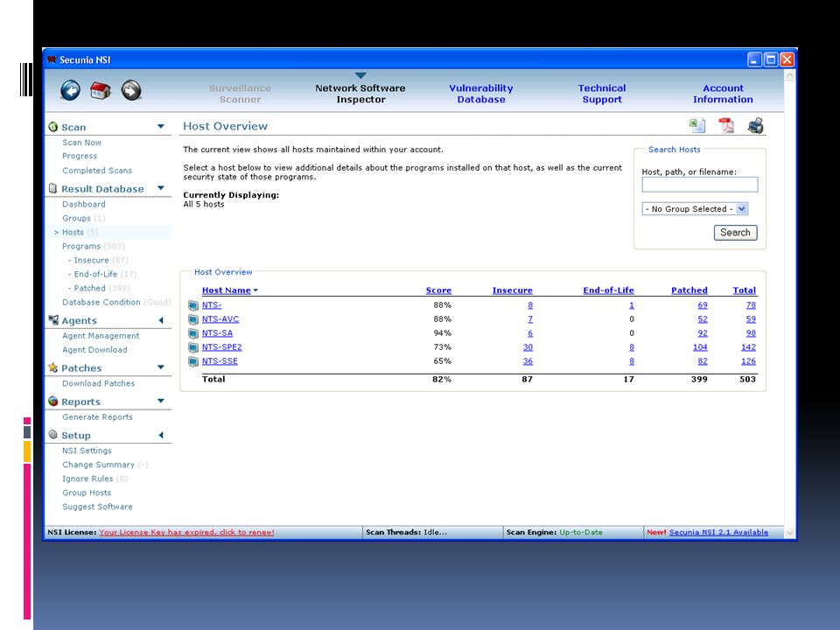Open the Vulnerability Database tab
The height and width of the screenshot is (630, 840).
(x=481, y=94)
